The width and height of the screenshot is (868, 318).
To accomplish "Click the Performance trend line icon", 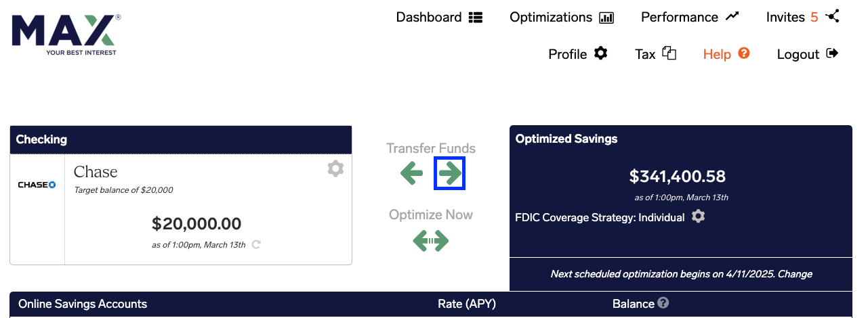I will tap(732, 16).
